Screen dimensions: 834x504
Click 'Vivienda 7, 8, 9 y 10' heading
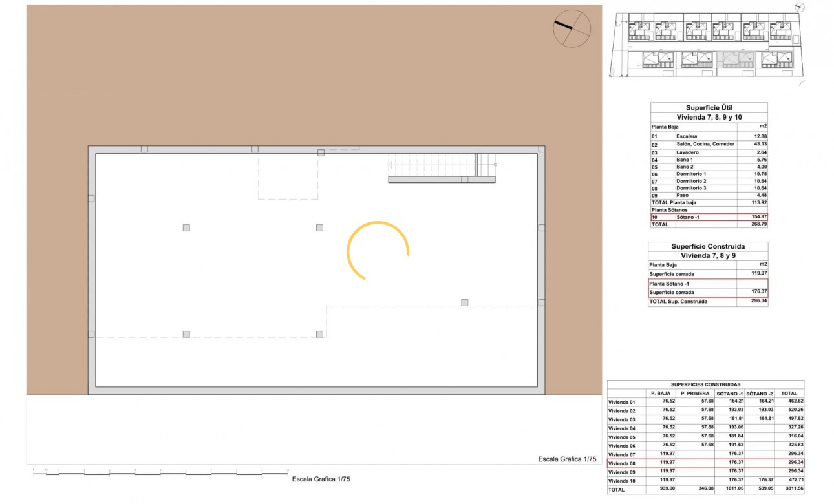pos(709,117)
